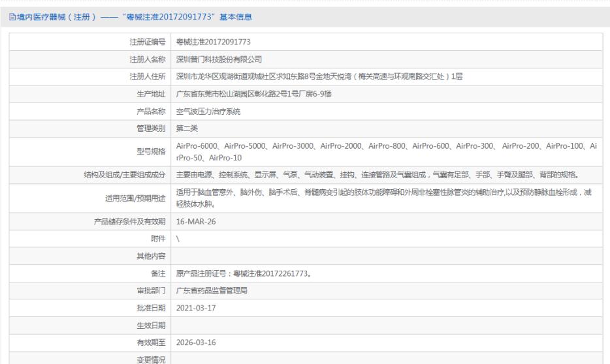Click the label 型号规格
Image resolution: width=610 pixels, height=364 pixels.
click(151, 151)
